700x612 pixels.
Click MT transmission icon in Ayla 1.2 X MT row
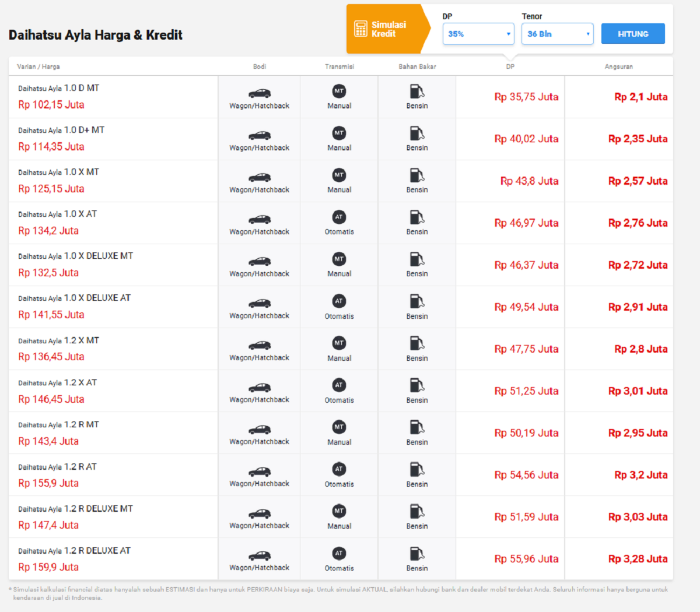339,343
